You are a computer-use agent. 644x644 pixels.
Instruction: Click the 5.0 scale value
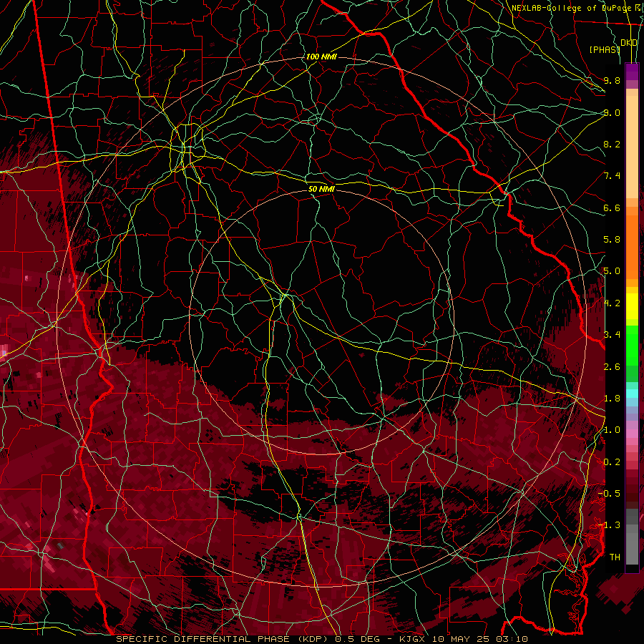(x=612, y=271)
